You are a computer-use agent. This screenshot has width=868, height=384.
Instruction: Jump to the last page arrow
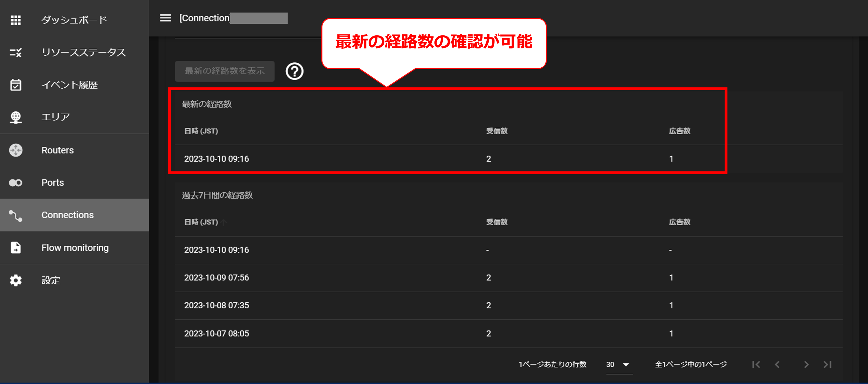[828, 364]
